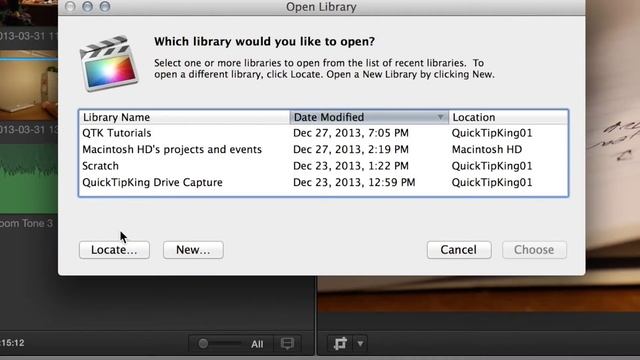Cancel the Open Library dialog
The image size is (640, 360).
click(459, 250)
